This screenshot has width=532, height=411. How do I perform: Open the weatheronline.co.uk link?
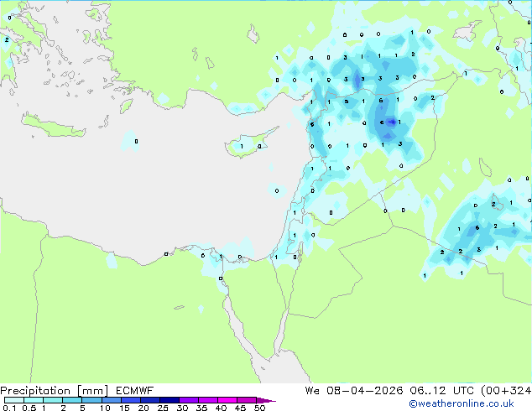pos(462,403)
